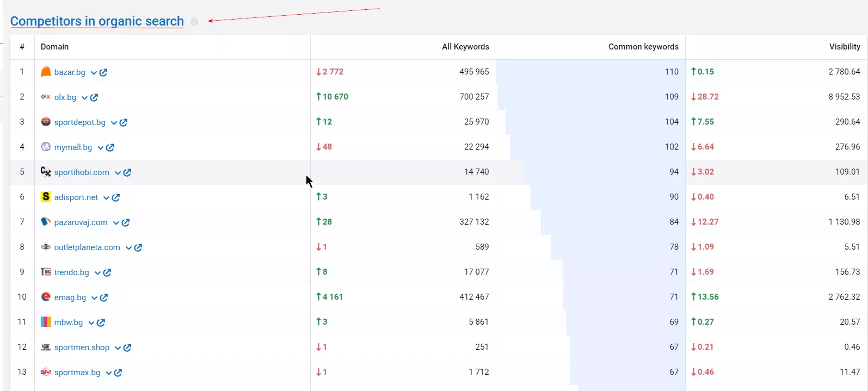868x391 pixels.
Task: Sort by the All Keywords column header
Action: click(465, 47)
